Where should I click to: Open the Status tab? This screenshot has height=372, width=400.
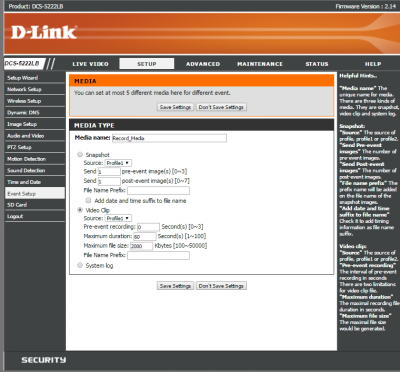[x=317, y=64]
